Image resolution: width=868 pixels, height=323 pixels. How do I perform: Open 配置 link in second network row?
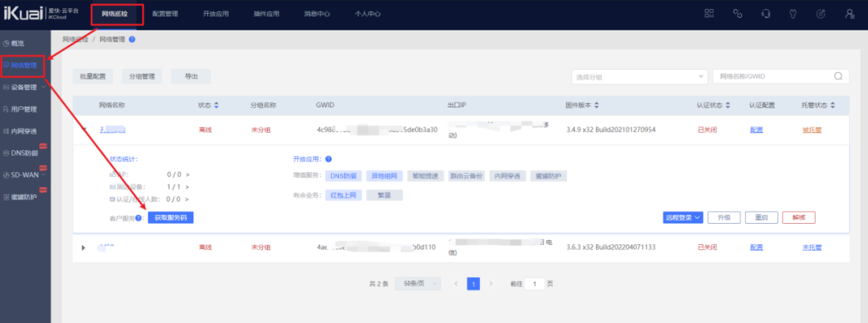[757, 247]
